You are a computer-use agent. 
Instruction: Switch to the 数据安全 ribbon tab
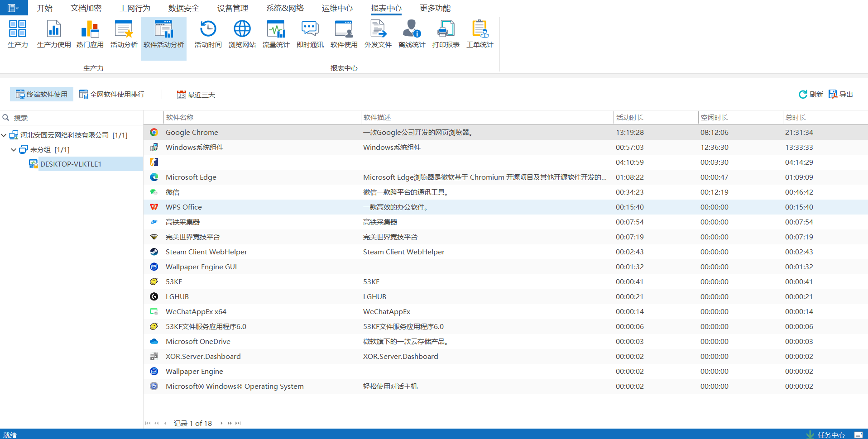[183, 8]
